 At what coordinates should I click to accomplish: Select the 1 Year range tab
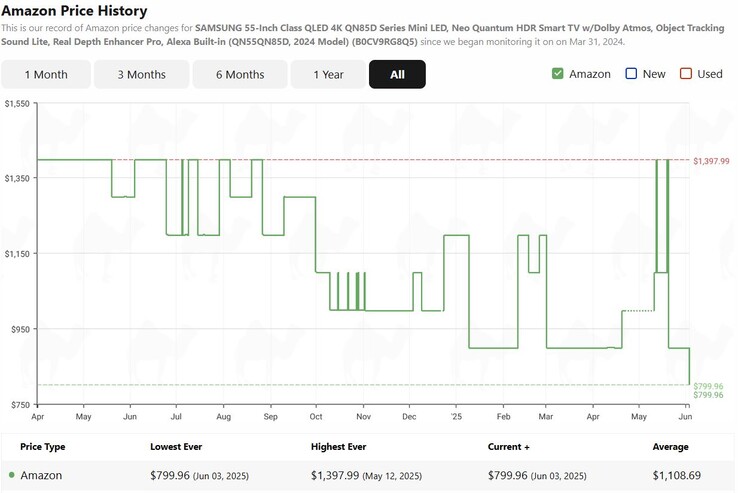tap(329, 74)
